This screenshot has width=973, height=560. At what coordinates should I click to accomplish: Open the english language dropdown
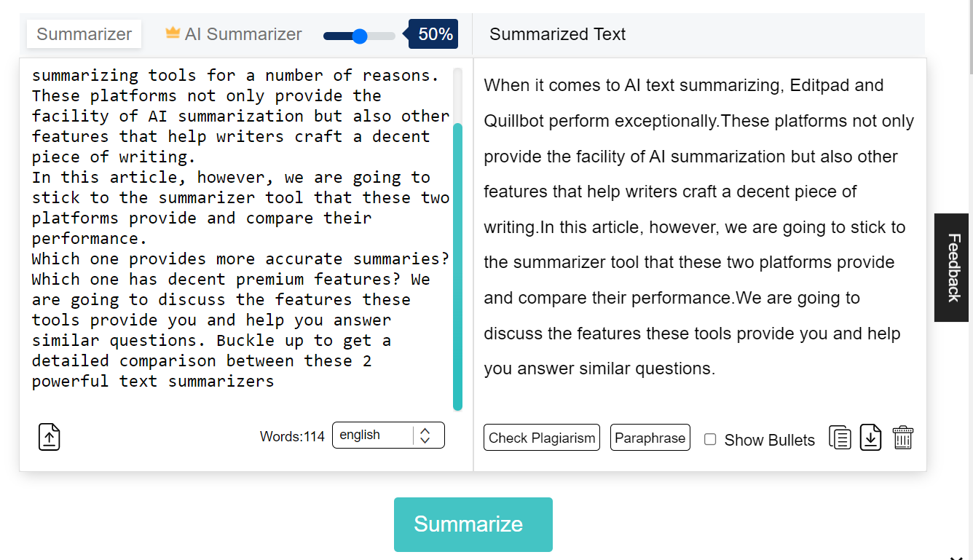coord(388,435)
